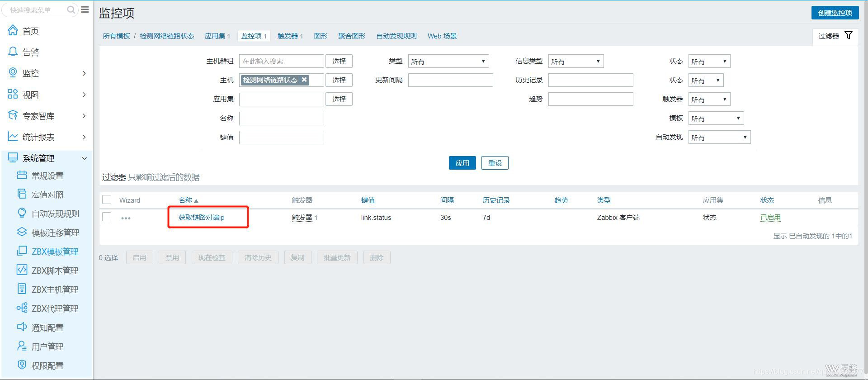Viewport: 868px width, 380px height.
Task: Click the 统计报表 chart icon
Action: coord(13,137)
